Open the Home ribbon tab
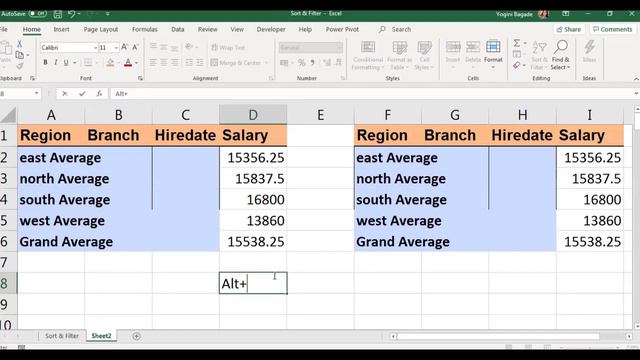The width and height of the screenshot is (640, 360). point(31,29)
